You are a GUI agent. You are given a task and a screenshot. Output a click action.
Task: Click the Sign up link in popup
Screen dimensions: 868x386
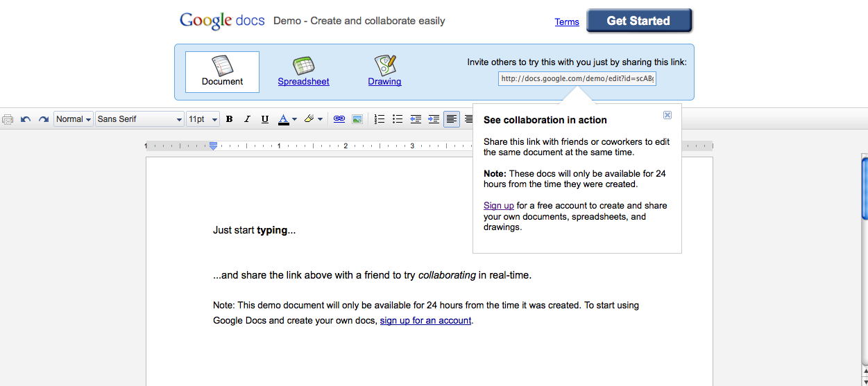point(499,206)
